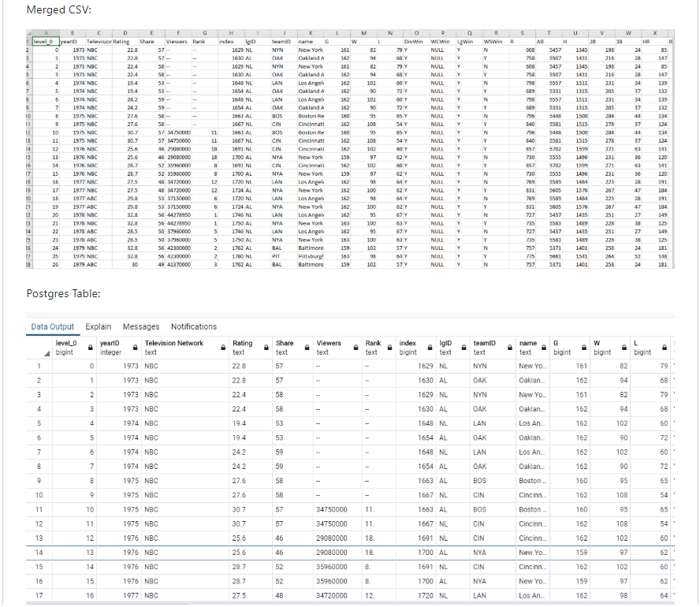Switch to the Explain tab
Screen dimensions: 700x607
tap(99, 326)
